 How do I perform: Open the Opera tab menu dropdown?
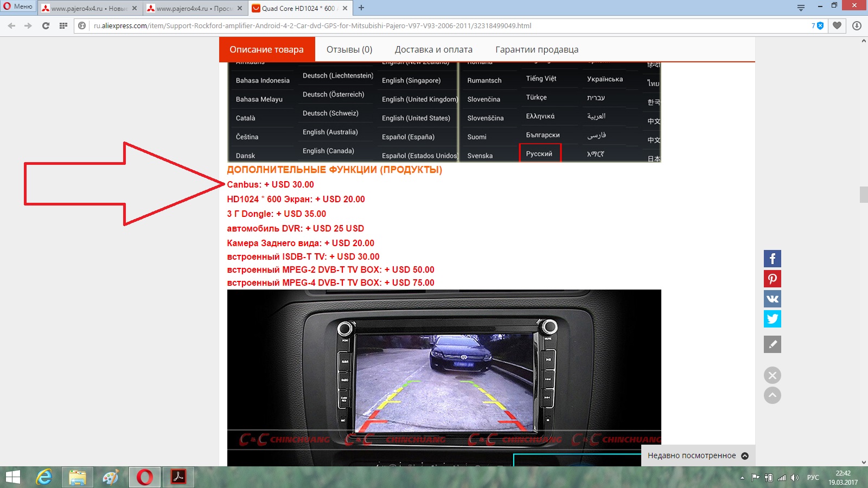pos(801,8)
